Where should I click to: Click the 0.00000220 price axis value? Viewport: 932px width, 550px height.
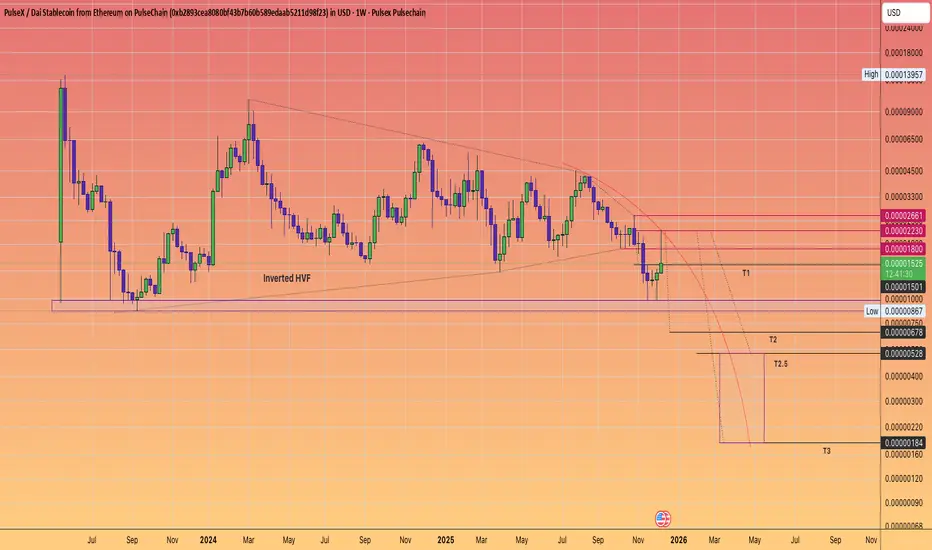pos(903,427)
